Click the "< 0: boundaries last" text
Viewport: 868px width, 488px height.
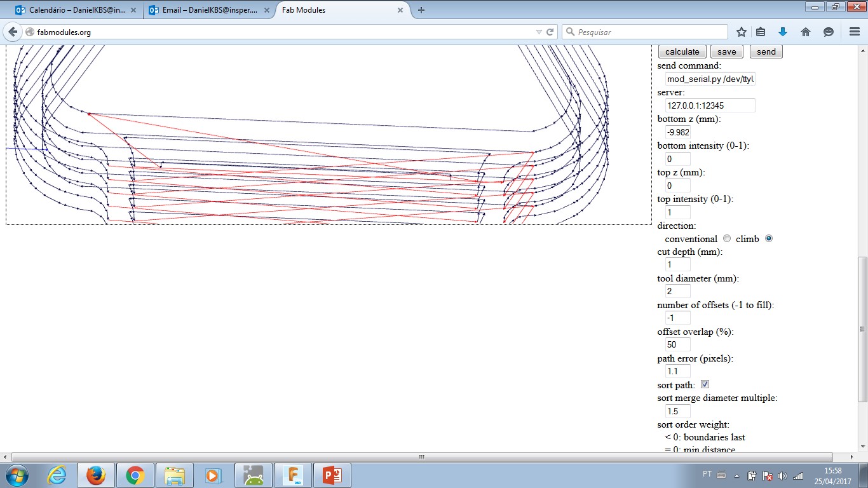point(705,437)
